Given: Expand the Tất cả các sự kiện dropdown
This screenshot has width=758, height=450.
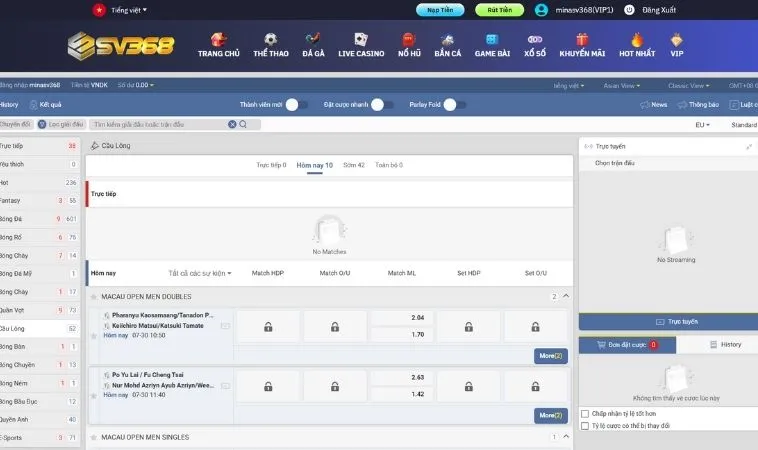Looking at the screenshot, I should point(200,273).
